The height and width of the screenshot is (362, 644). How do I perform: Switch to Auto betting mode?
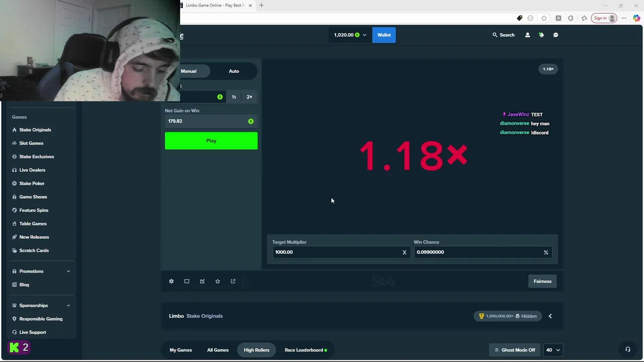coord(234,71)
